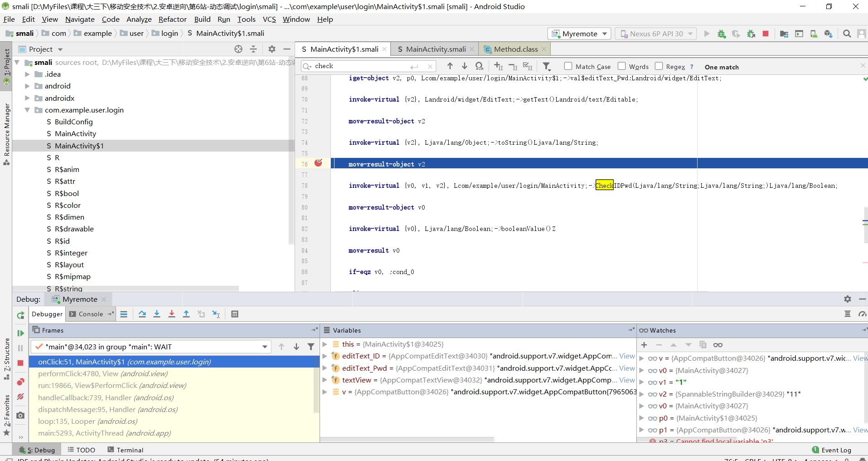Open Project panel settings gear
The height and width of the screenshot is (461, 868).
pos(272,49)
